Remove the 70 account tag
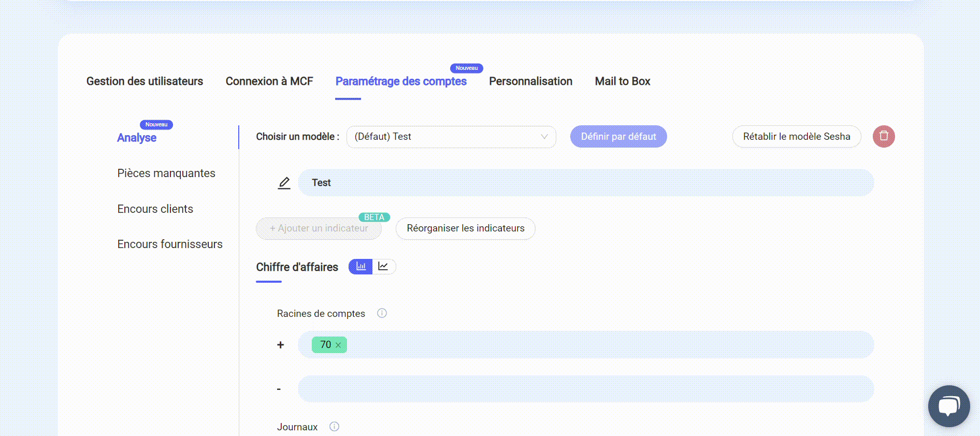The width and height of the screenshot is (980, 436). pyautogui.click(x=338, y=345)
